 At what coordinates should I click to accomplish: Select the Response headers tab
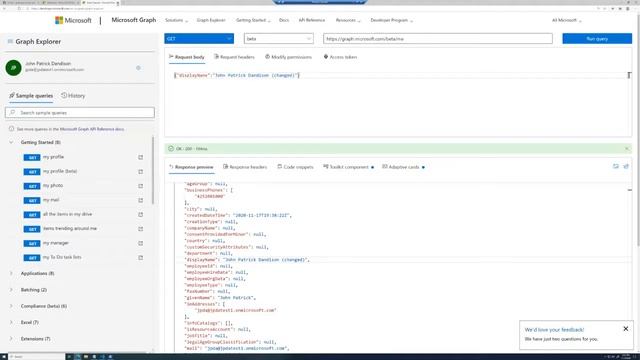point(245,167)
